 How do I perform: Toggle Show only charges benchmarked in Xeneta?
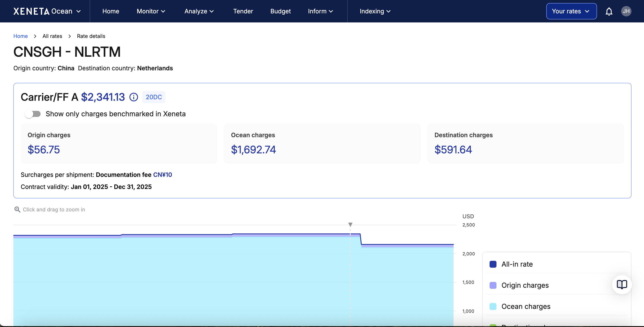tap(33, 114)
